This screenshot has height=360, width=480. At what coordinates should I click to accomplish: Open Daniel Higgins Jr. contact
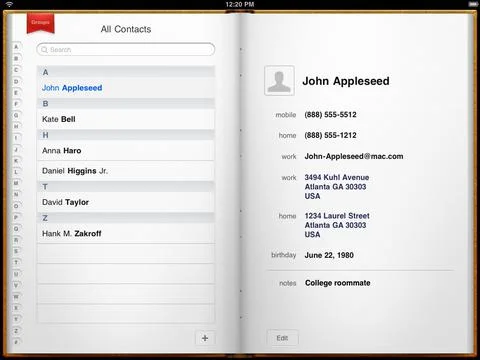point(126,171)
